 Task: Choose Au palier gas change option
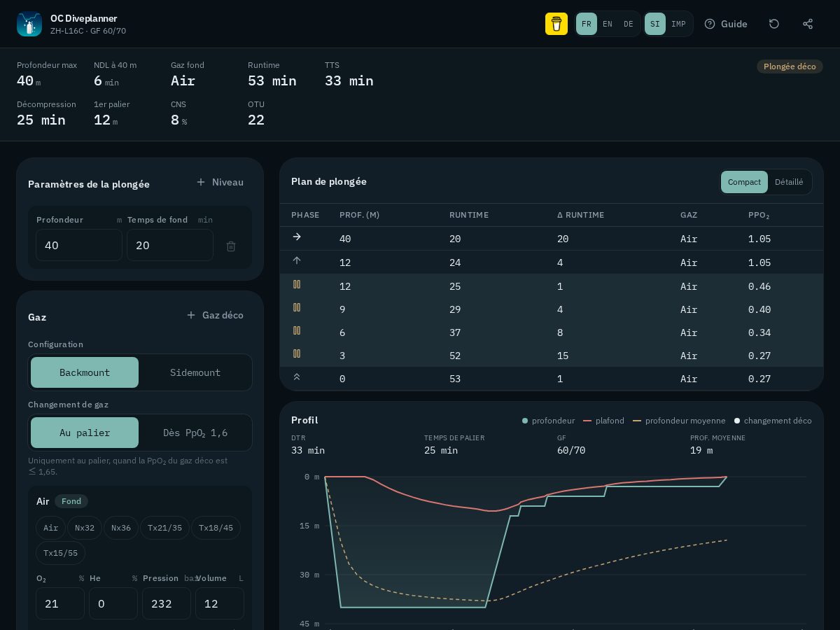[x=85, y=433]
